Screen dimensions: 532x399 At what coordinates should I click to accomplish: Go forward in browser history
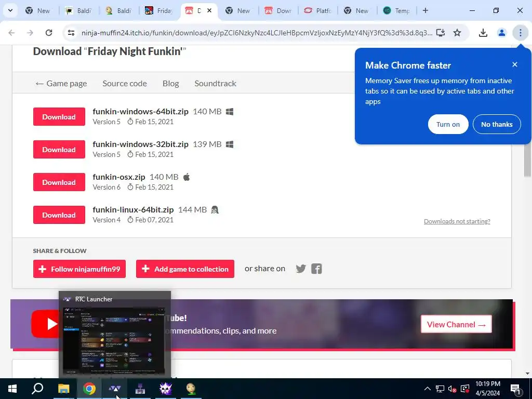click(30, 33)
